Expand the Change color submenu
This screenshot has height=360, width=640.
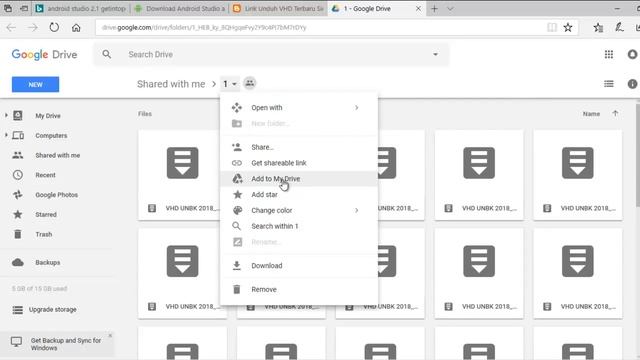pyautogui.click(x=356, y=210)
